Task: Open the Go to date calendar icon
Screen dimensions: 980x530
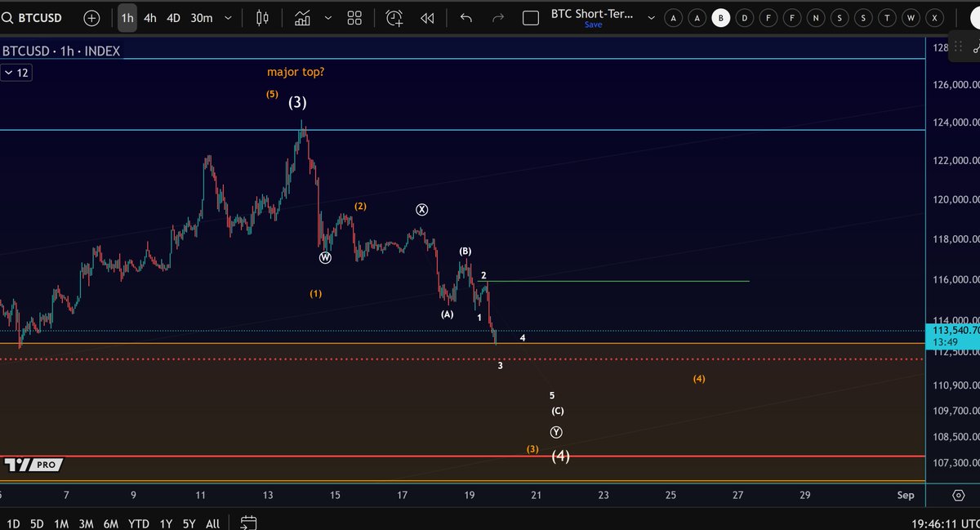Action: (248, 523)
